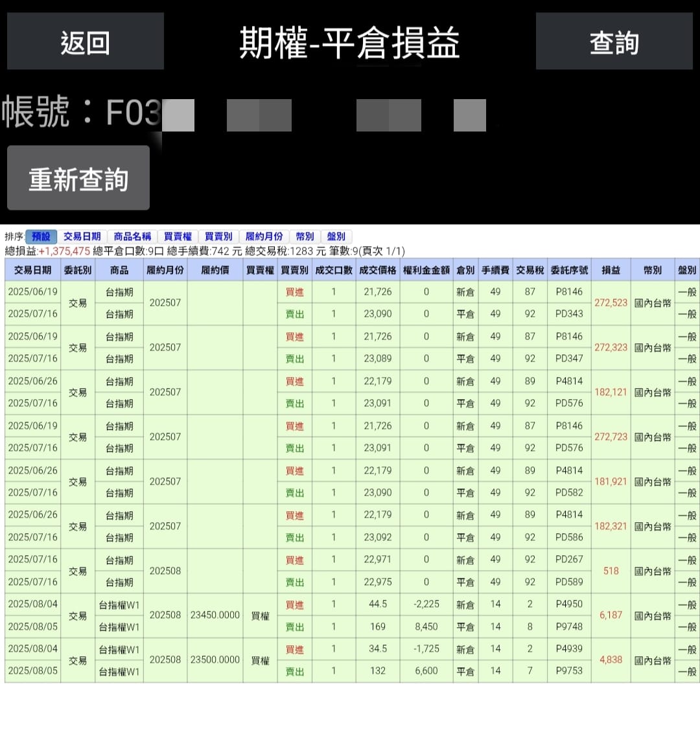Click the premium amount 6,600
This screenshot has height=747, width=700.
point(426,671)
